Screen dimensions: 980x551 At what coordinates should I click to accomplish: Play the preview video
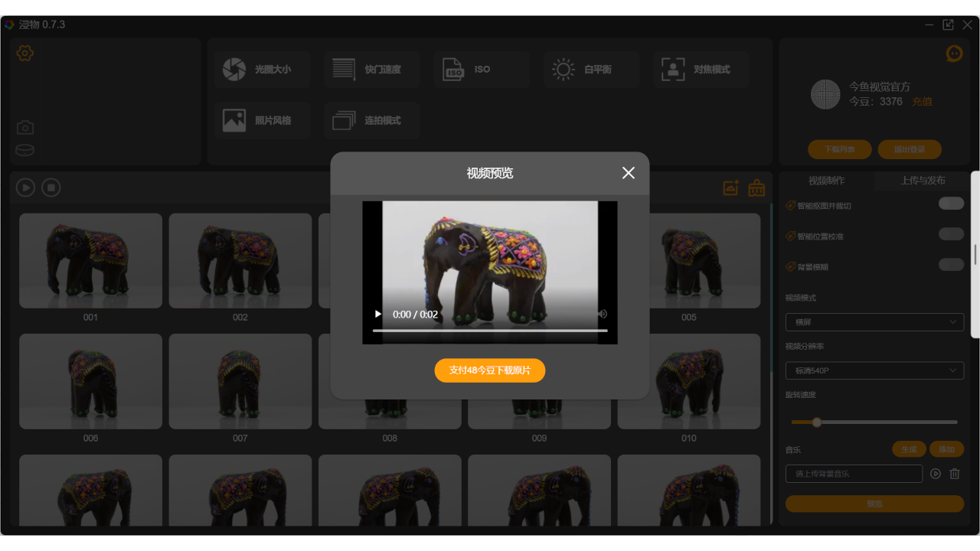pyautogui.click(x=378, y=315)
